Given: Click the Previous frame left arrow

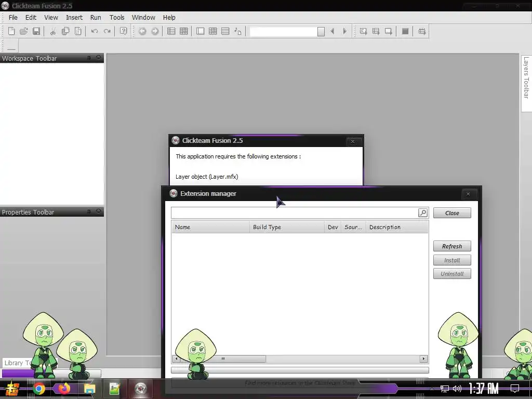Looking at the screenshot, I should [332, 31].
